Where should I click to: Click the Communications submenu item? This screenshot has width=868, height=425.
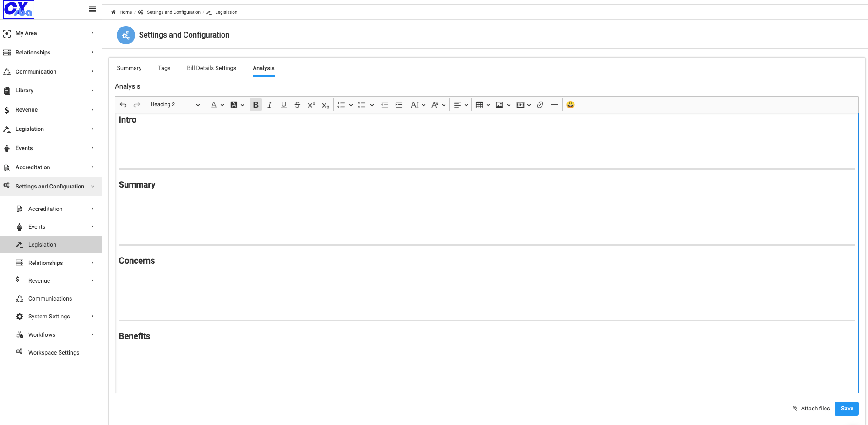click(x=51, y=299)
